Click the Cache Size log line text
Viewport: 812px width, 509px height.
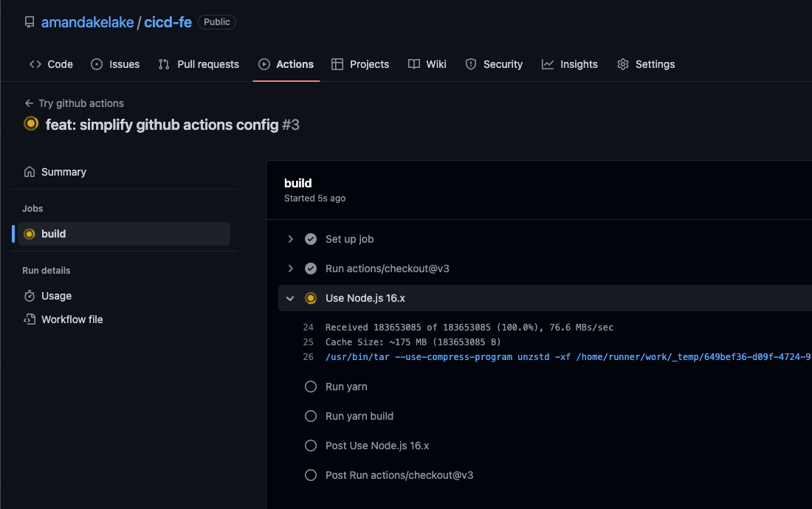coord(413,342)
